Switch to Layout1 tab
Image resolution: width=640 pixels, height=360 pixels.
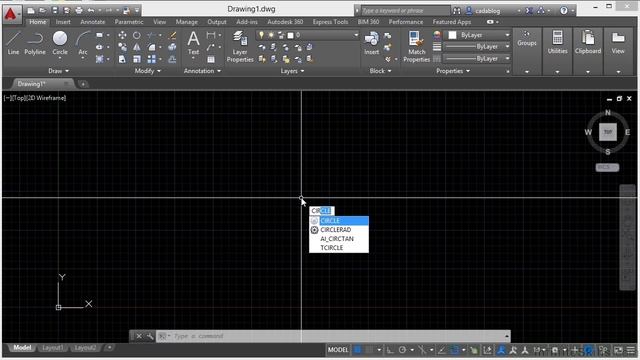53,348
